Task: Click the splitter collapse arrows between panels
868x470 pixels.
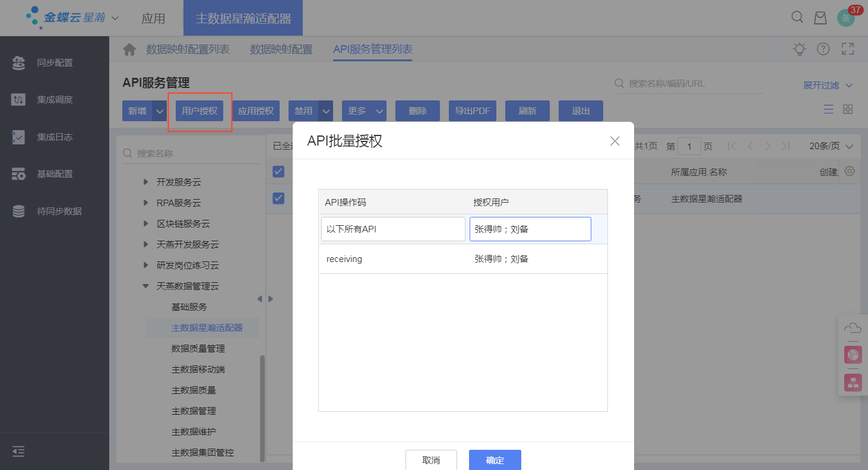Action: [265, 299]
